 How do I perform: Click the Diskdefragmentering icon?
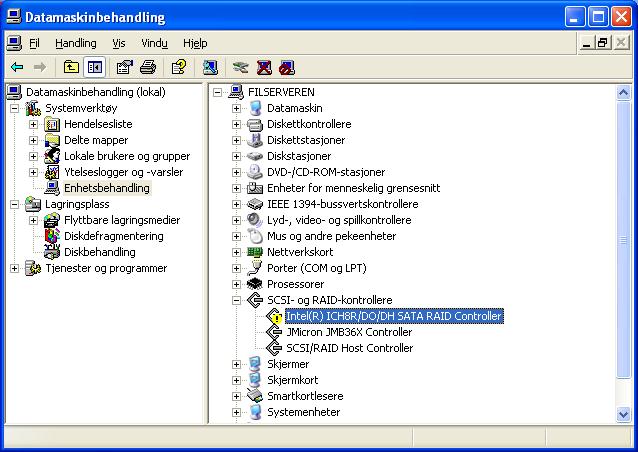52,236
